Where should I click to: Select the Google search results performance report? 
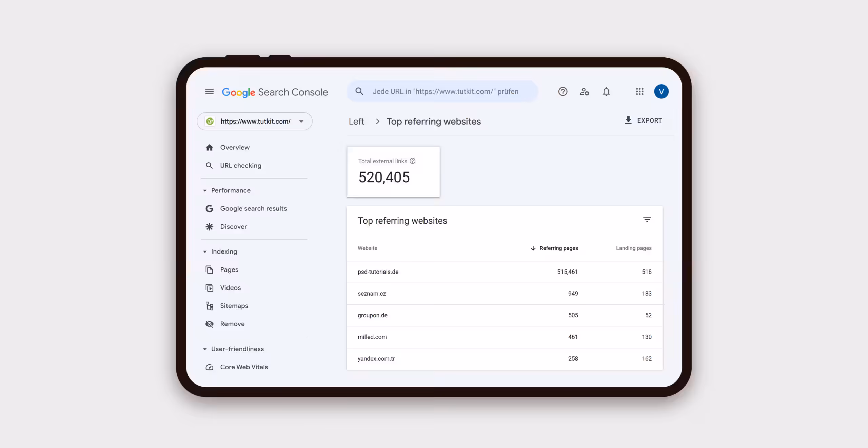click(253, 208)
